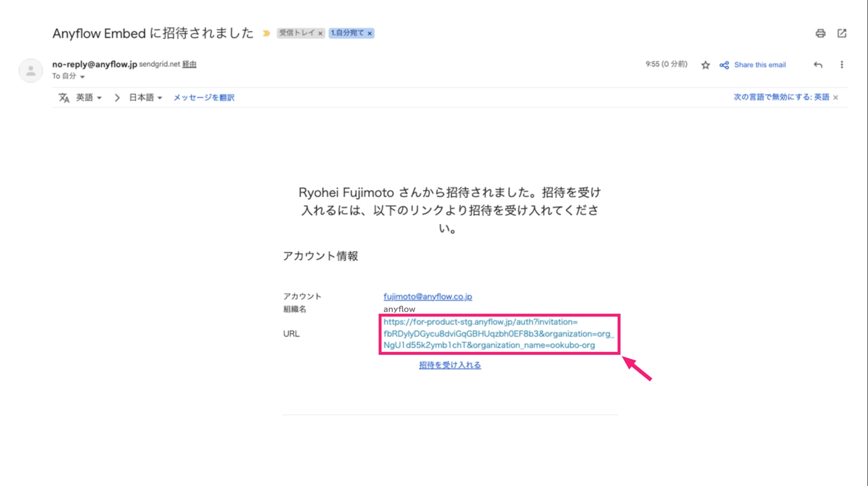This screenshot has height=486, width=868.
Task: Open the three-dot more options menu
Action: pos(841,65)
